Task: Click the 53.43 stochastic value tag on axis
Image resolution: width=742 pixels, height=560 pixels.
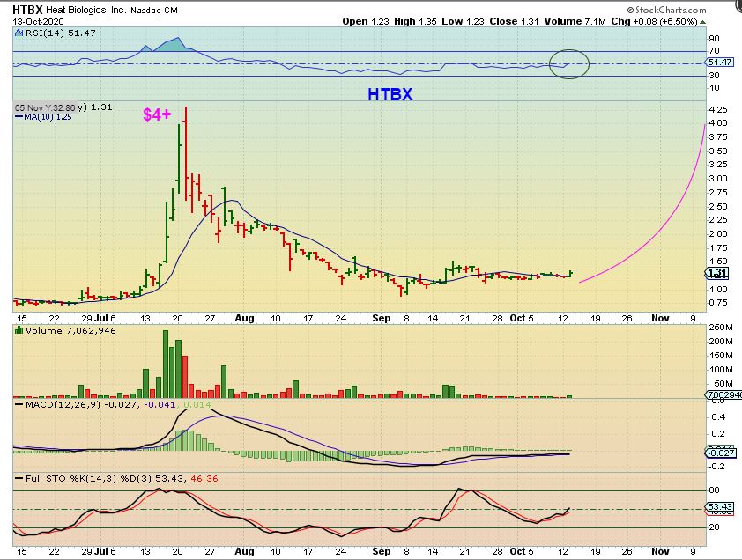Action: (x=720, y=506)
